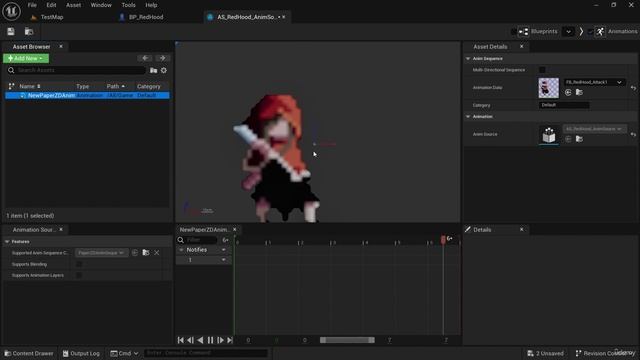Jump to start of animation timeline
This screenshot has height=360, width=640.
181,340
